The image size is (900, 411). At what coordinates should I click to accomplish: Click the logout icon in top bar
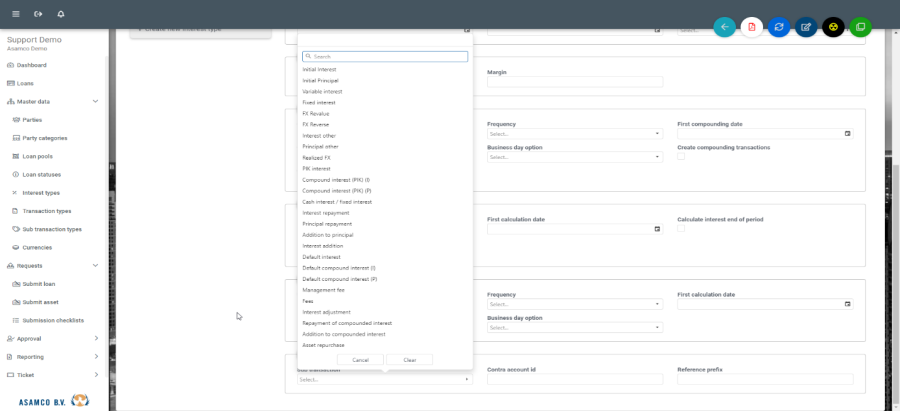pos(38,14)
